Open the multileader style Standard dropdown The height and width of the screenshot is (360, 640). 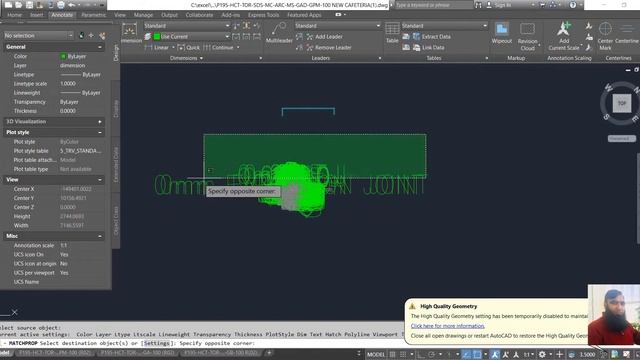pyautogui.click(x=338, y=26)
